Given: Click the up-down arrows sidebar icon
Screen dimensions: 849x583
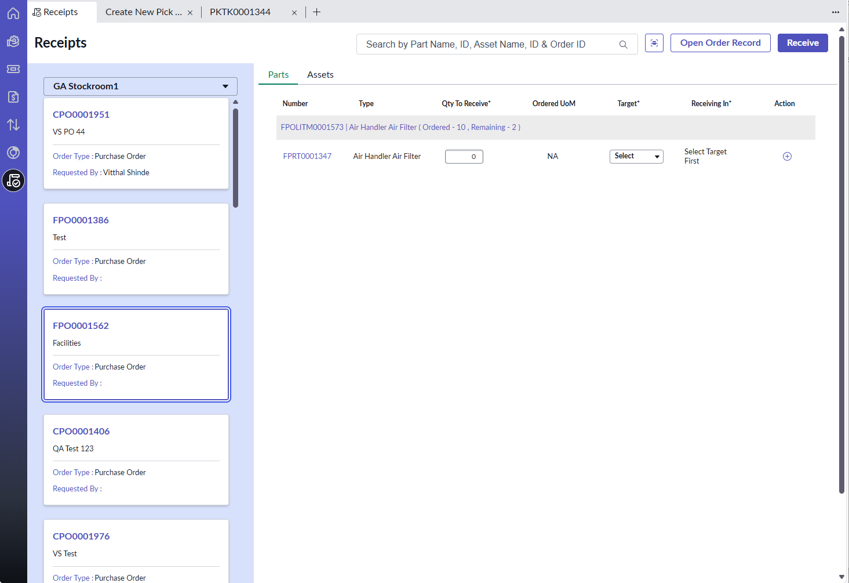Looking at the screenshot, I should point(13,125).
